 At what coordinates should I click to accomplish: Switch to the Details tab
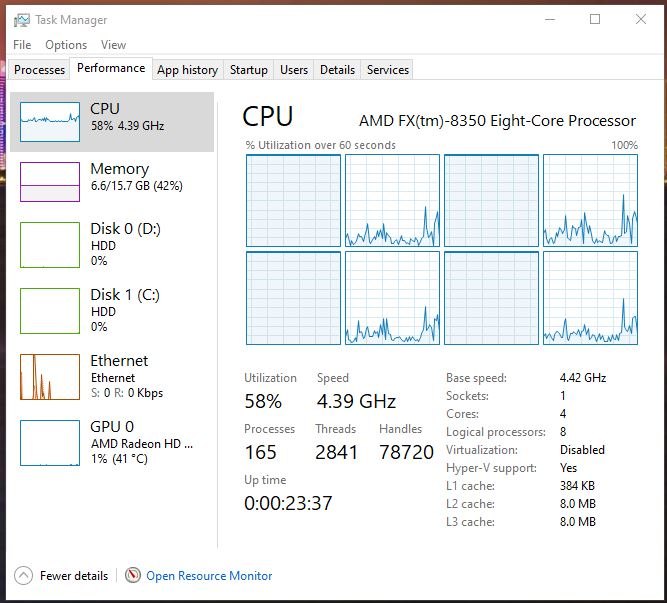[x=337, y=70]
